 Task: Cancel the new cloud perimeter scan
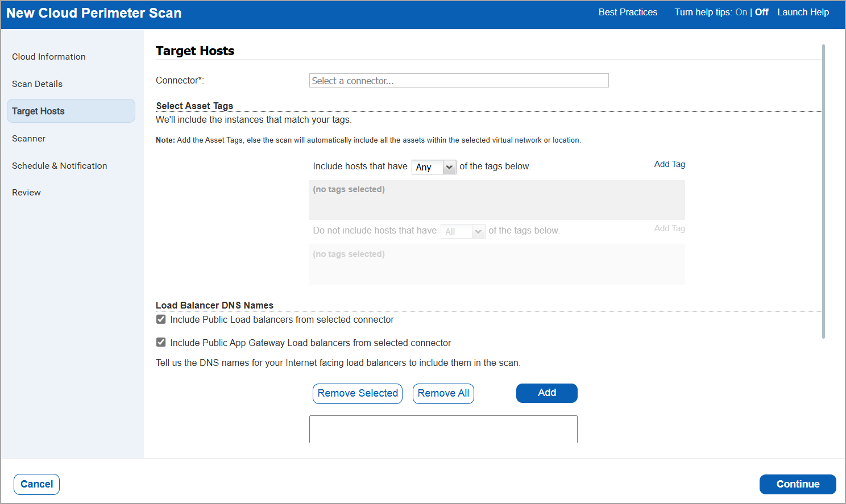point(36,484)
